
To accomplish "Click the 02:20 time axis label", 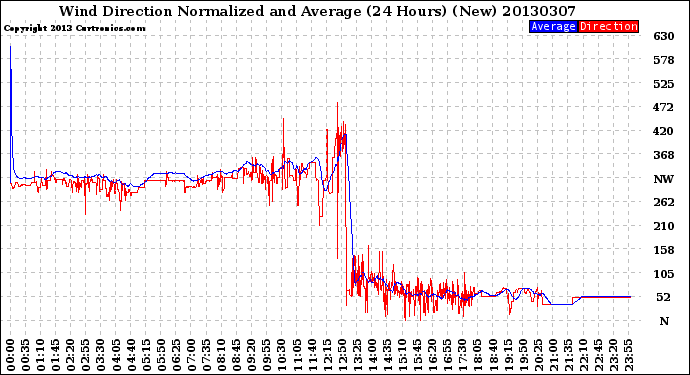I will [x=71, y=355].
